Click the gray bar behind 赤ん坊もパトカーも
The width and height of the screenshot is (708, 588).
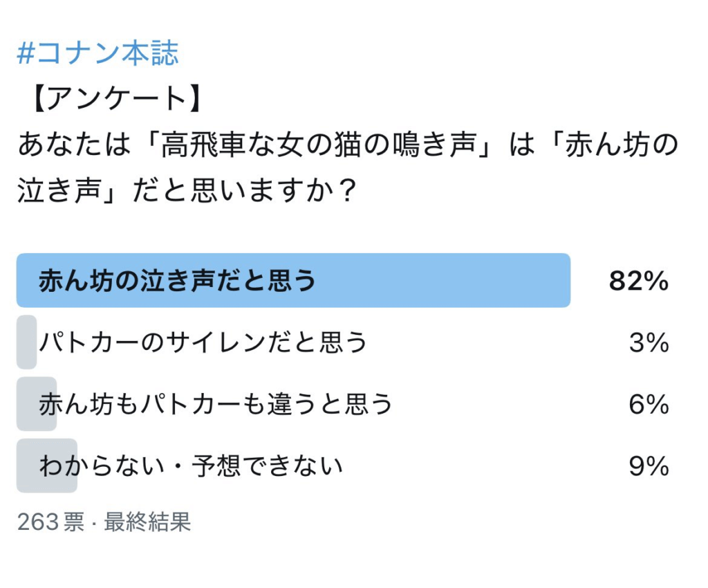click(37, 403)
